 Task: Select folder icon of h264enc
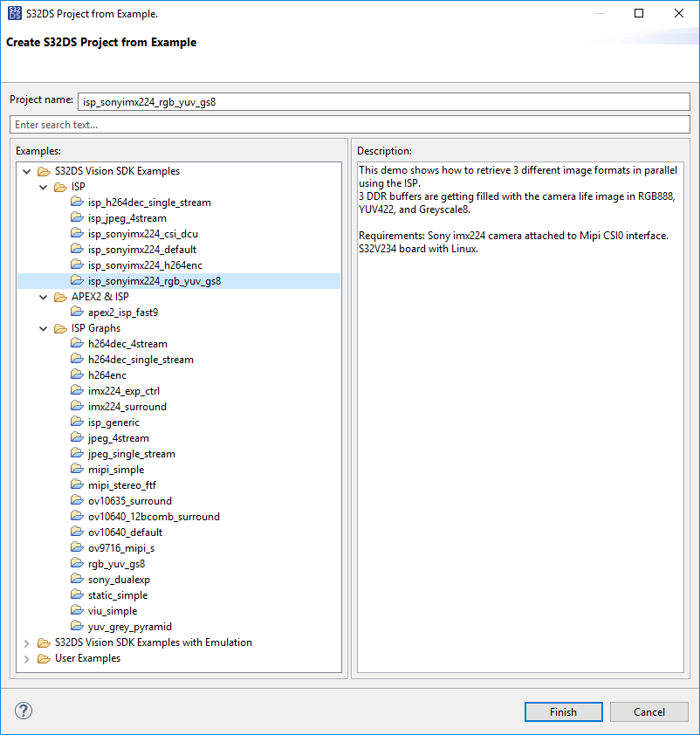tap(77, 375)
